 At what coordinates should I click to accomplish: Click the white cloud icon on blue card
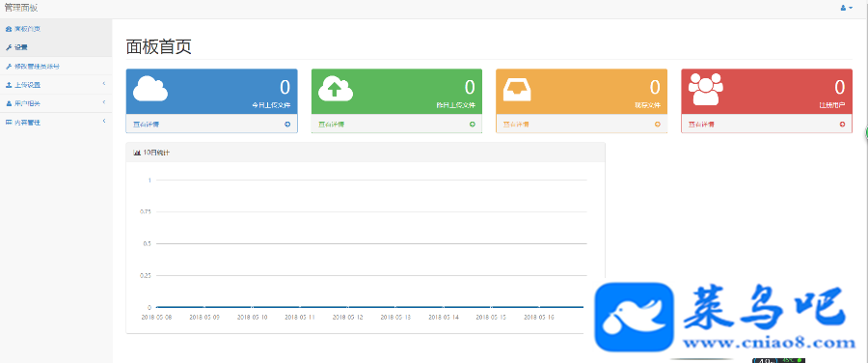tap(150, 89)
